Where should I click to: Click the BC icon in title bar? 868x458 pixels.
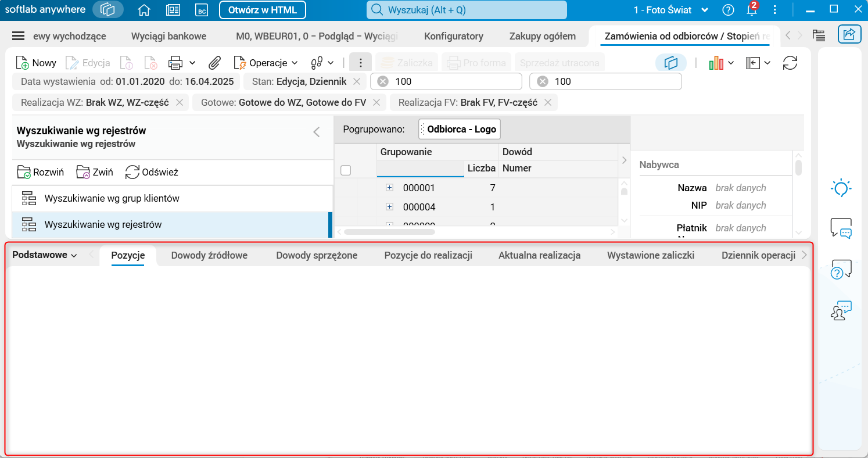[202, 10]
